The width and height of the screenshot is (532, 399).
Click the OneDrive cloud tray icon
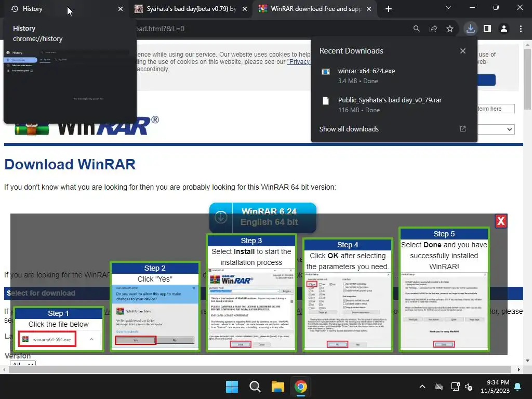click(x=439, y=387)
